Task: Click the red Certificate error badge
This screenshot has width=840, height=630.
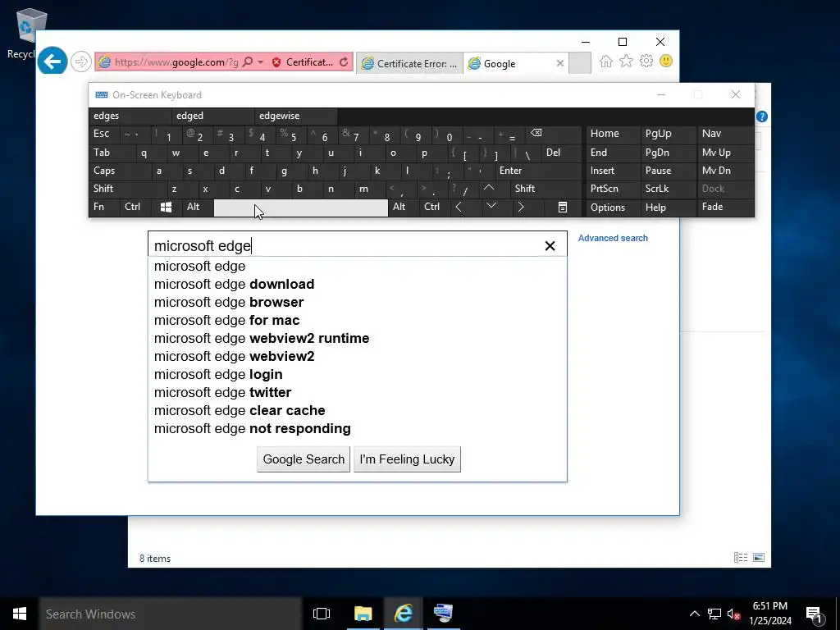Action: click(303, 62)
